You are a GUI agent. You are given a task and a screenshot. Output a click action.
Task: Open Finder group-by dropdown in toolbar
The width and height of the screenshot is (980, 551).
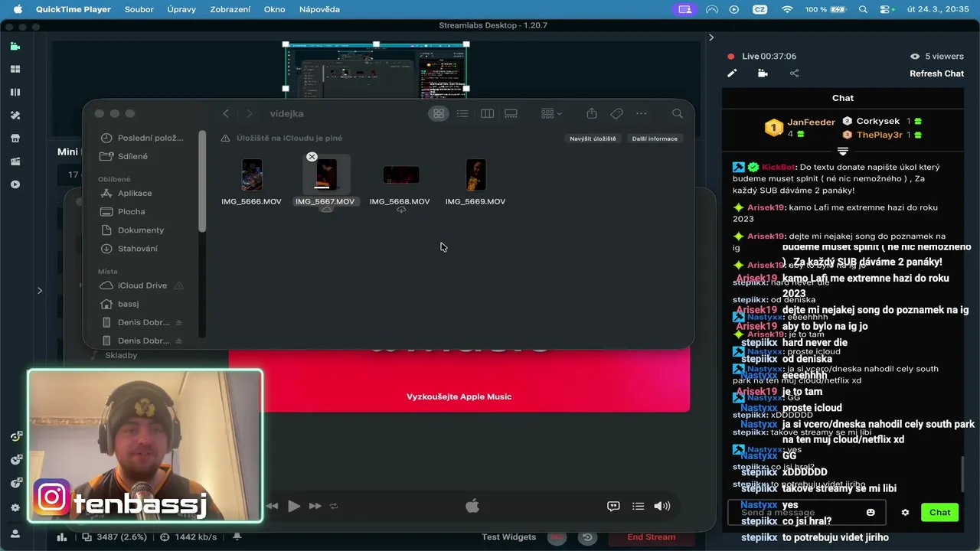551,113
